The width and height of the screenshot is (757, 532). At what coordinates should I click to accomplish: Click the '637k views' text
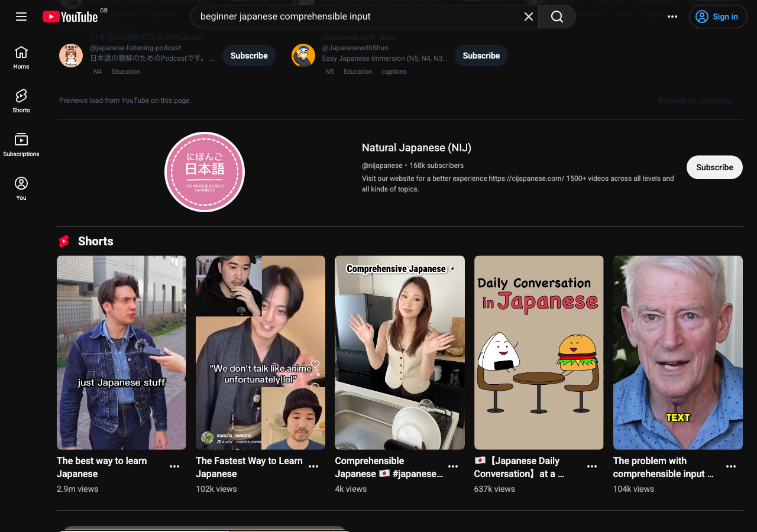point(494,489)
